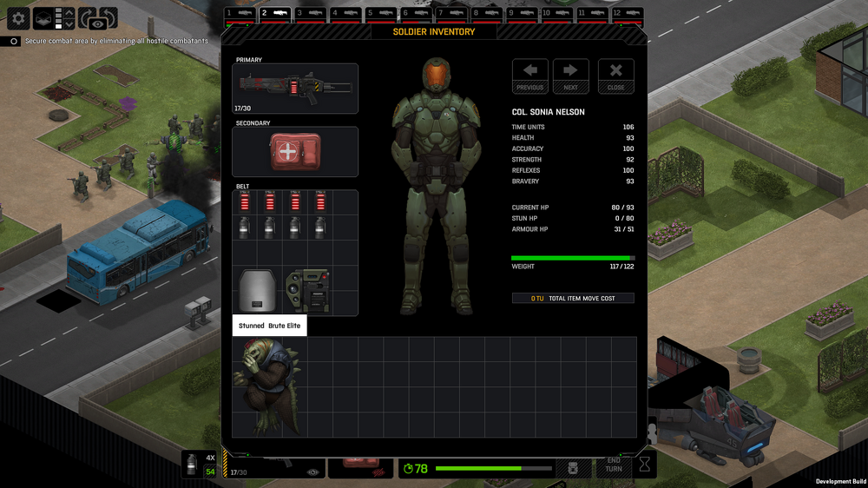Pick up the primary rifle weapon
Screen dimensions: 868x488
[x=295, y=88]
